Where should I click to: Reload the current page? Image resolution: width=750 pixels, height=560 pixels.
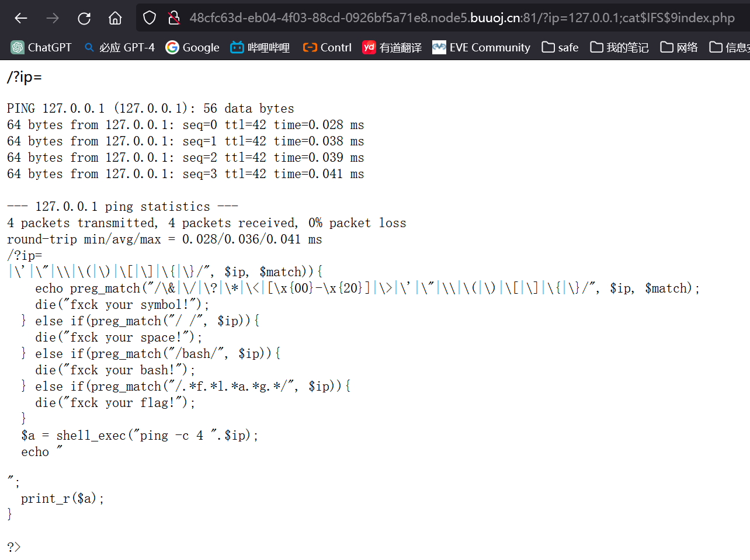84,18
